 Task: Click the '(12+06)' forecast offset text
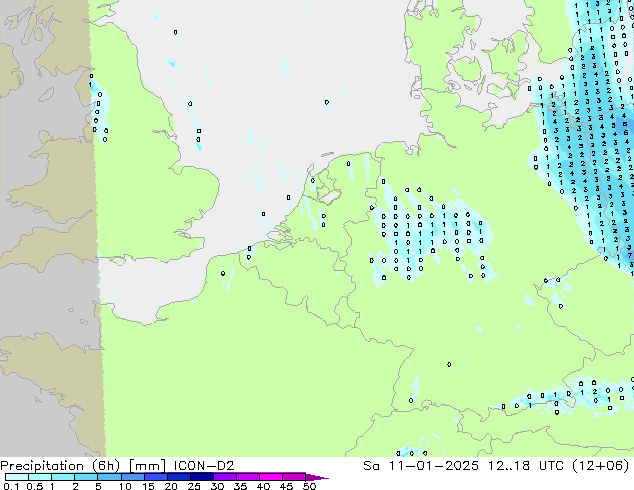pos(600,466)
